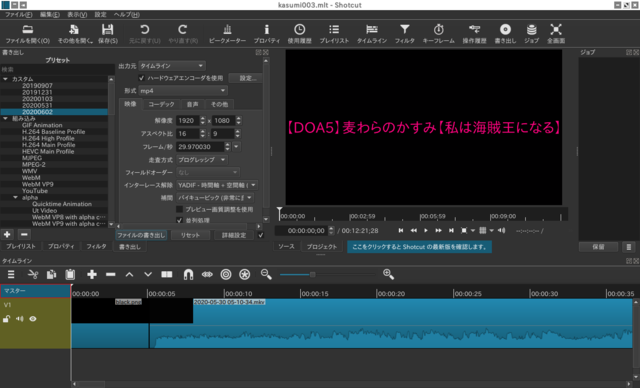The width and height of the screenshot is (640, 388).
Task: Lift clip with up-chevron icon
Action: coord(129,275)
